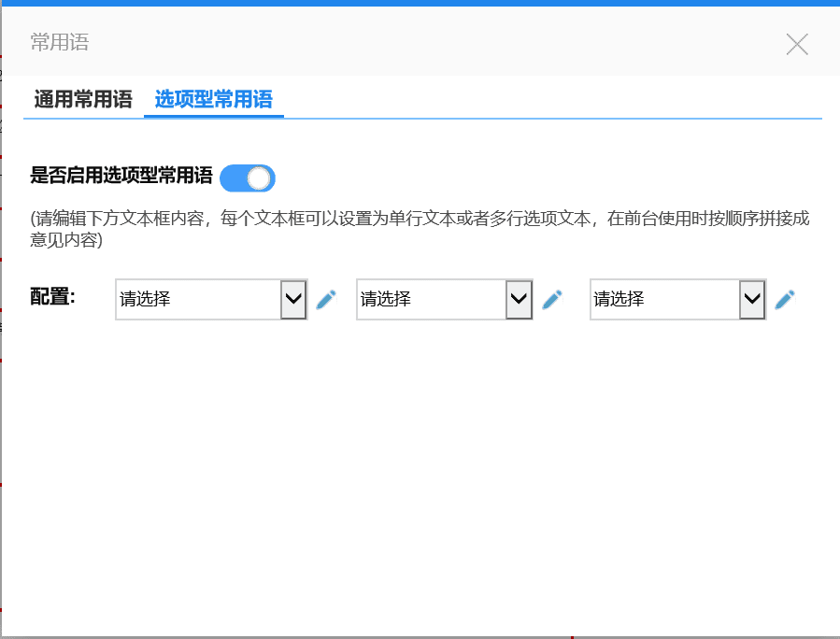Click the pencil icon after the first dropdown
Viewport: 840px width, 639px height.
click(x=326, y=299)
